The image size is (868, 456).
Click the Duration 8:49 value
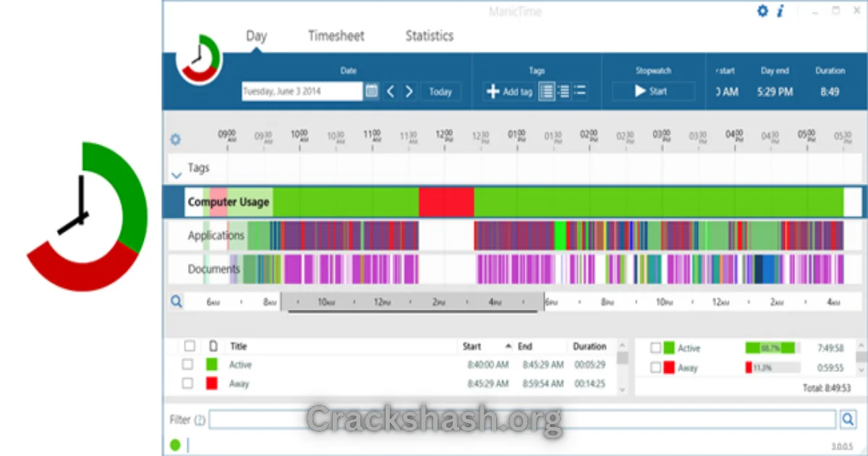click(830, 92)
